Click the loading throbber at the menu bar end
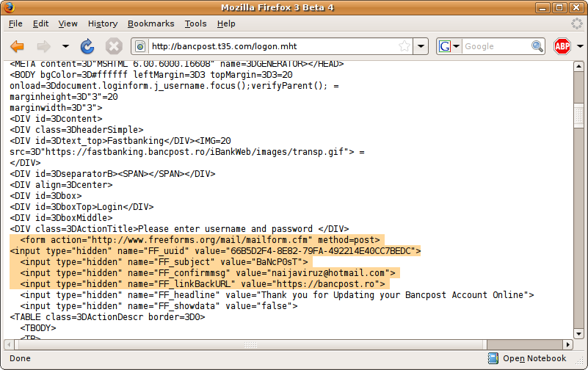588x370 pixels. 577,23
